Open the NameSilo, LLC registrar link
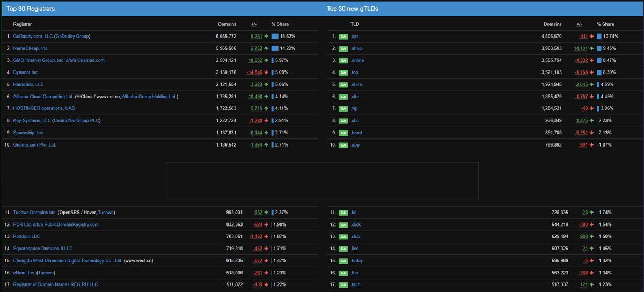This screenshot has height=292, width=644. click(28, 84)
